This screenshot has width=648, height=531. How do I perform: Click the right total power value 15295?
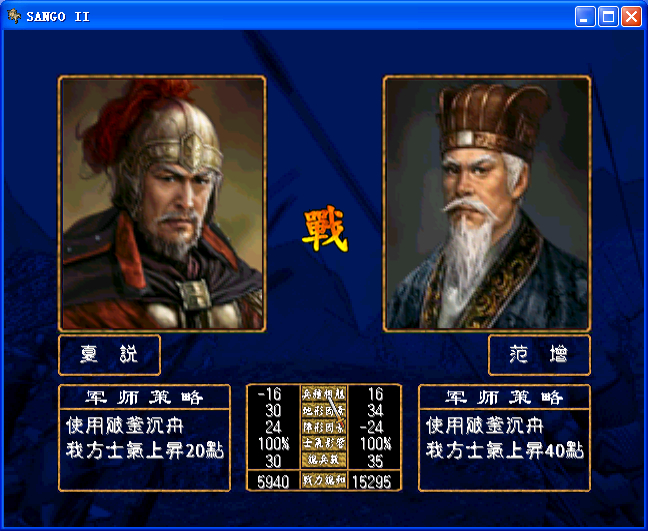[x=372, y=481]
